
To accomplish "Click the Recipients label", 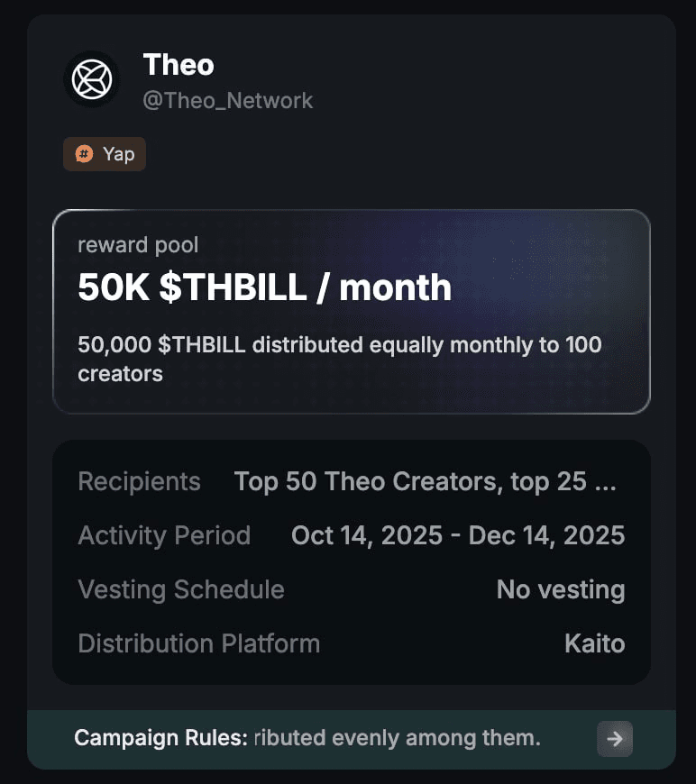I will (139, 481).
